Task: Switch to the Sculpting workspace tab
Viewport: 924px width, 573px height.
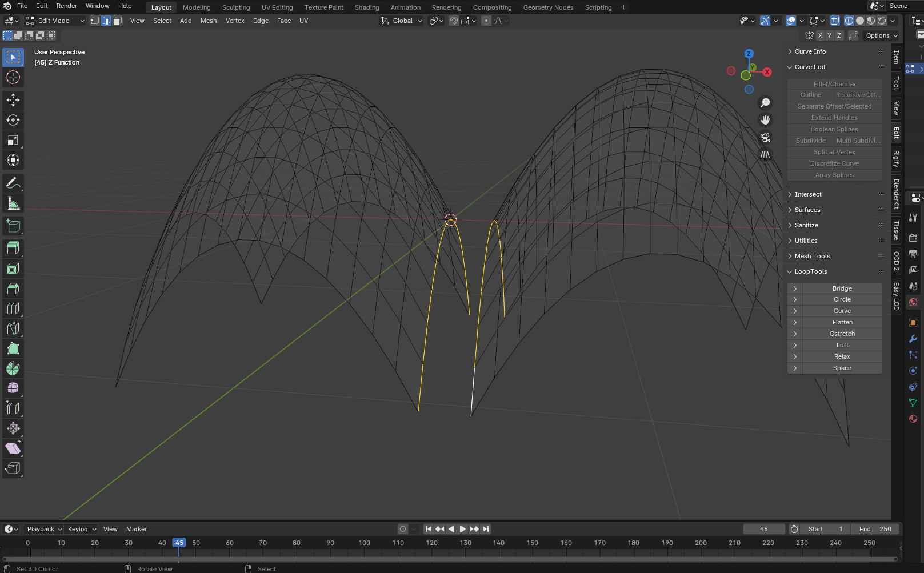Action: [235, 7]
